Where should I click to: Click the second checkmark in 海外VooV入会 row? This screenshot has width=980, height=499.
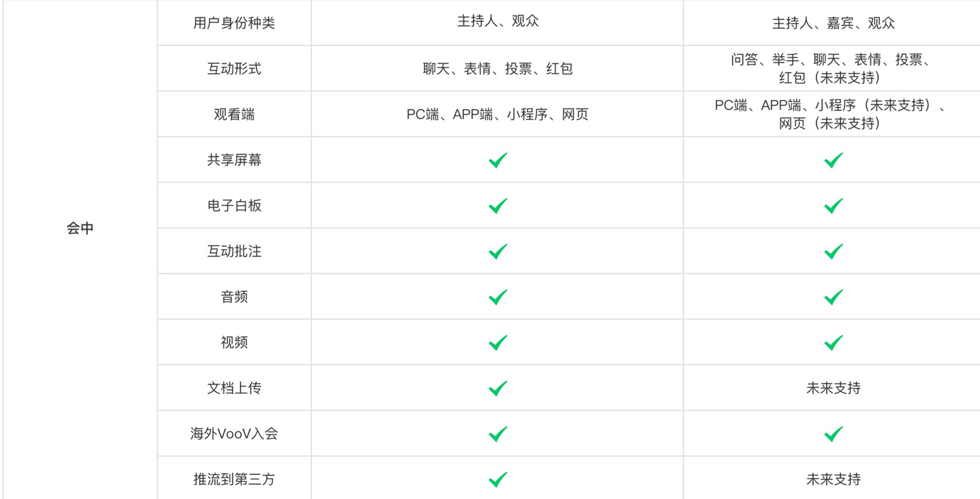pos(833,434)
